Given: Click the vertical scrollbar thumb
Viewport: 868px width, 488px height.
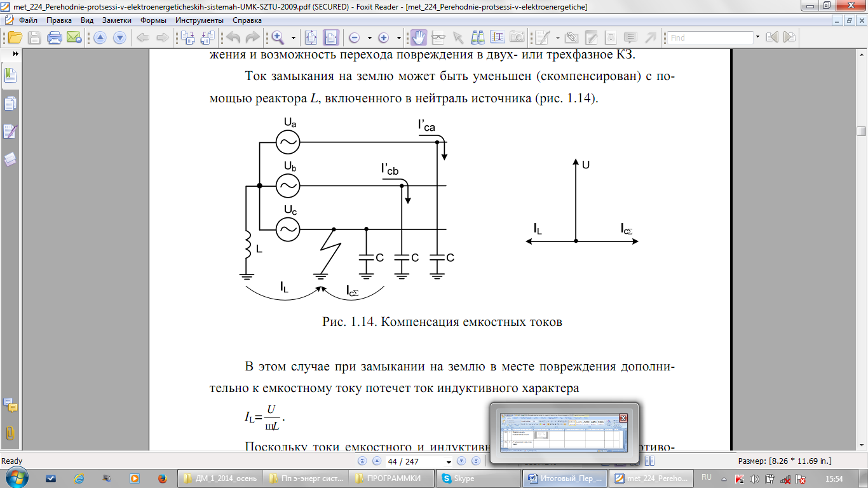Looking at the screenshot, I should coord(861,131).
